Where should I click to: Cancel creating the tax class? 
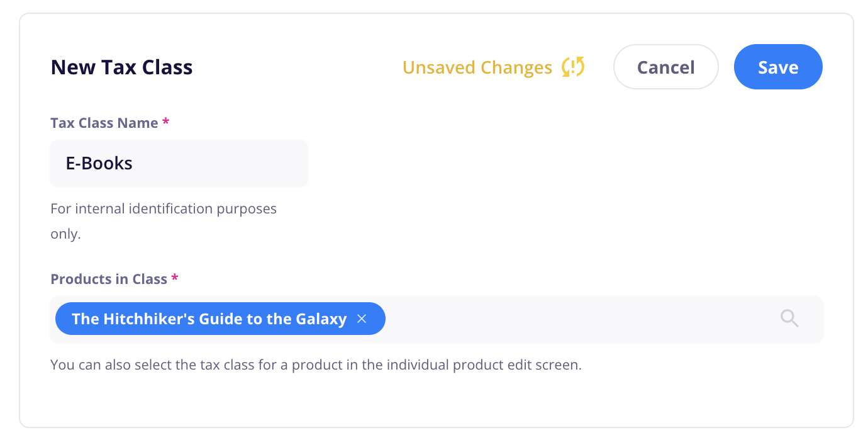pyautogui.click(x=665, y=67)
